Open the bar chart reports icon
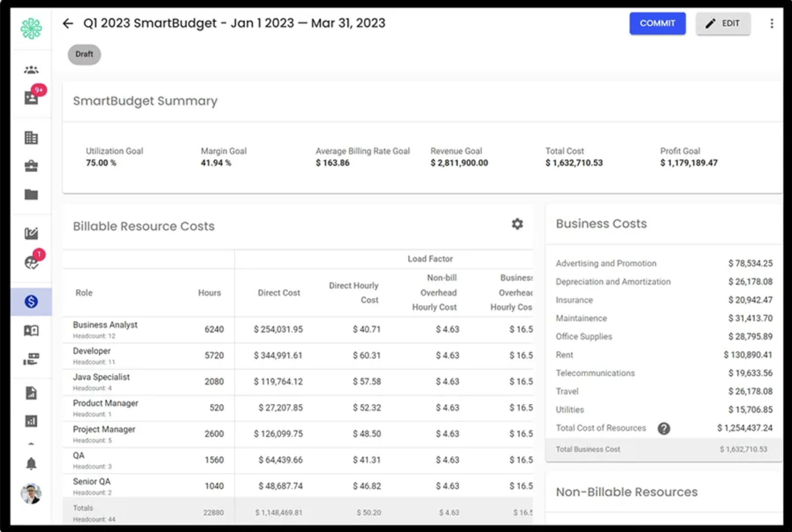The image size is (792, 532). point(31,421)
